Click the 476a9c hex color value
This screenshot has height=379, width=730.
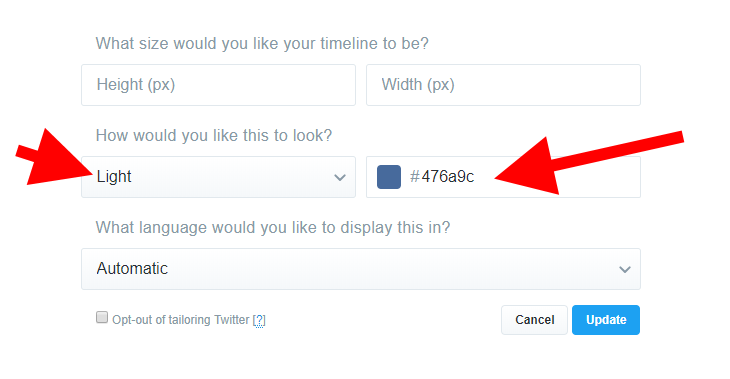point(447,176)
